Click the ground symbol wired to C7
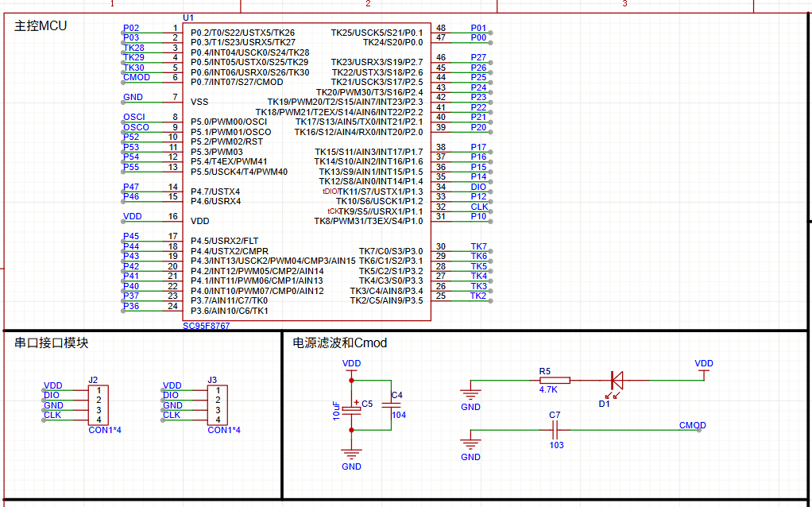 [x=470, y=445]
